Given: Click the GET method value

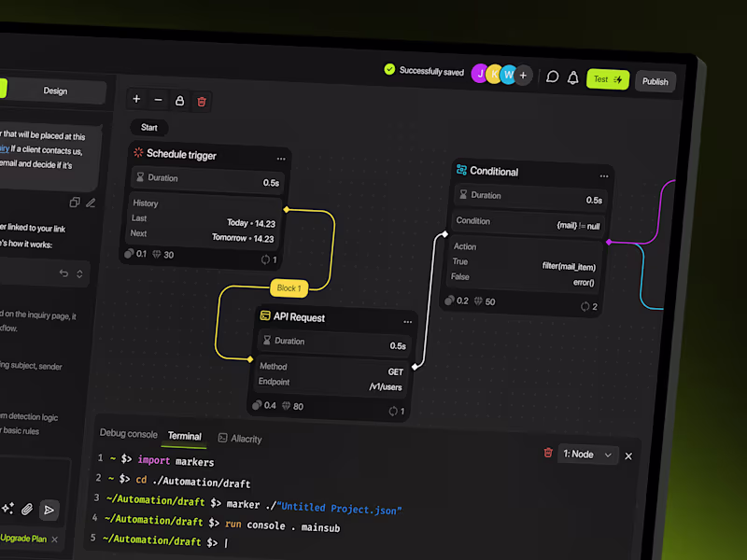Looking at the screenshot, I should pyautogui.click(x=395, y=371).
